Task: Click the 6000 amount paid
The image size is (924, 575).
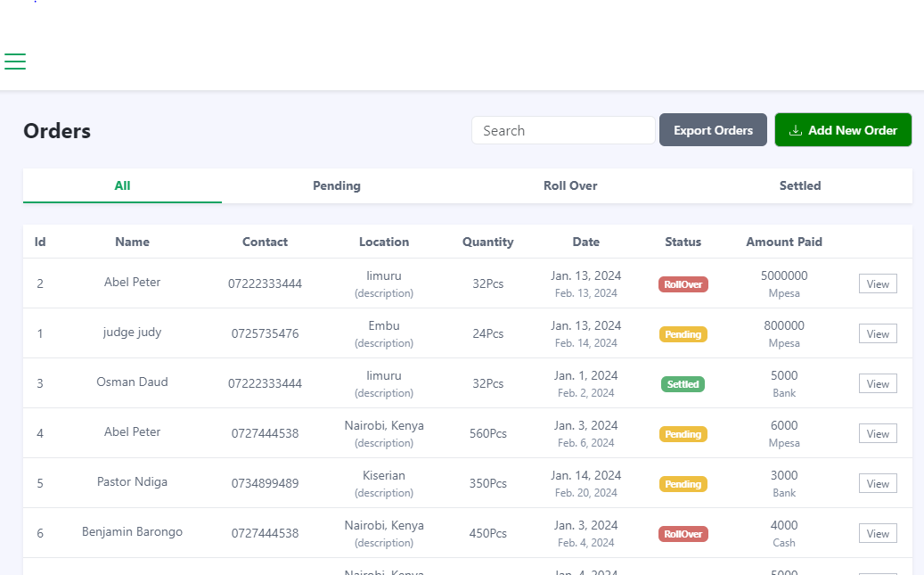Action: [x=784, y=425]
